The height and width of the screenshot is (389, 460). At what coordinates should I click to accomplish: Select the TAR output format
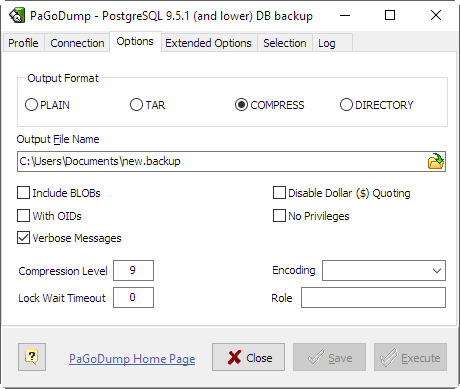tap(147, 105)
